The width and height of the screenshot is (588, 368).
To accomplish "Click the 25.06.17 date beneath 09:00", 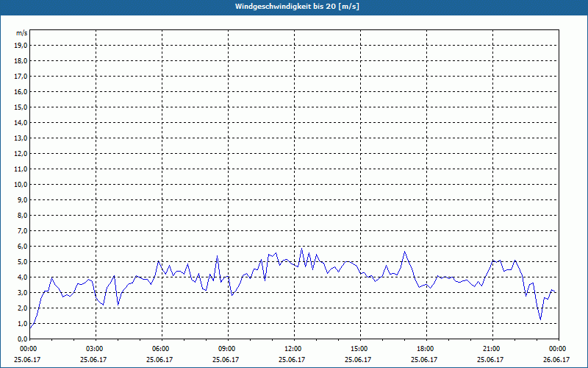I will (226, 360).
